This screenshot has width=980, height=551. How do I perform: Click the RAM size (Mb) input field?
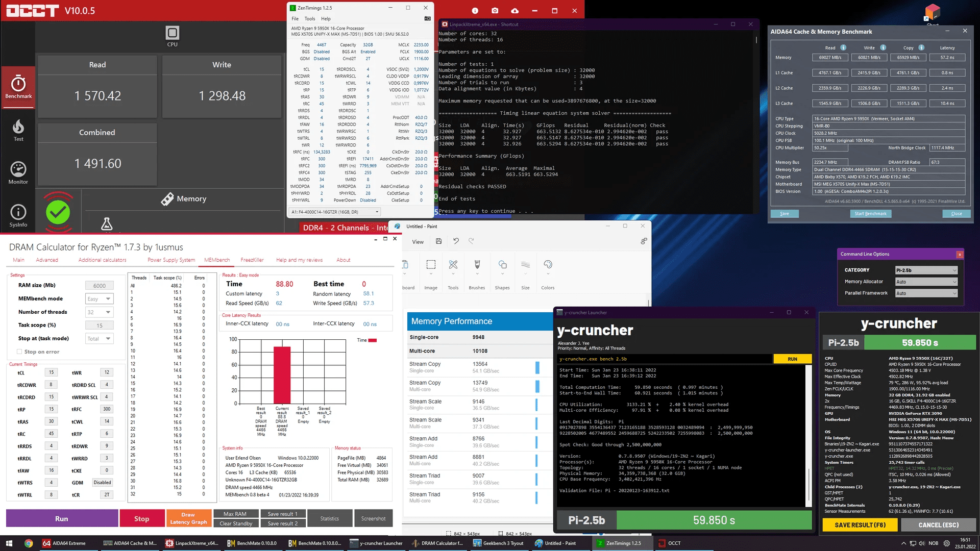(x=100, y=286)
